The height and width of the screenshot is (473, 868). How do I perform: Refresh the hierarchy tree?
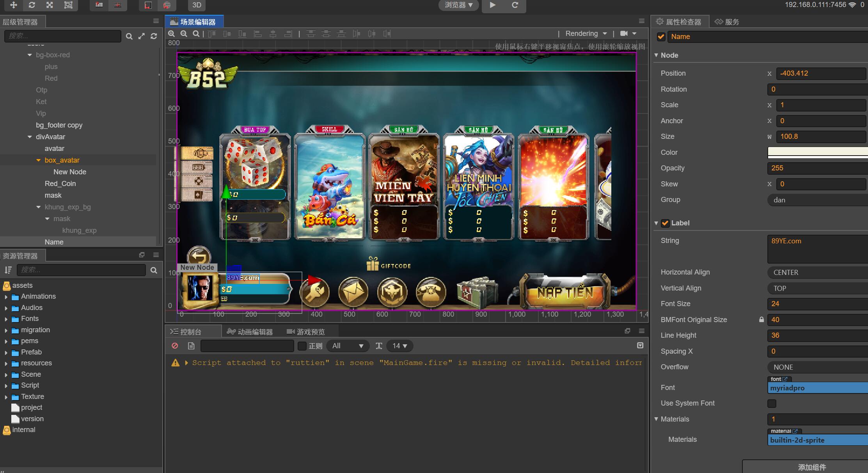tap(154, 36)
